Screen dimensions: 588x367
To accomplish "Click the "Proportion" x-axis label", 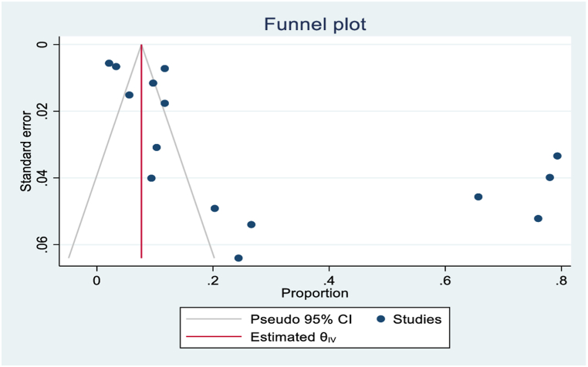I will (314, 294).
